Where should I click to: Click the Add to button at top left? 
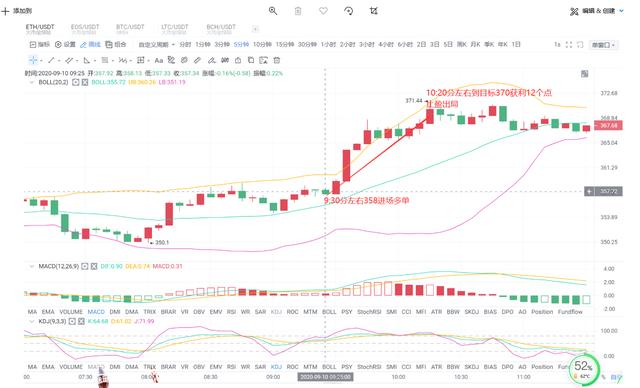pos(17,11)
